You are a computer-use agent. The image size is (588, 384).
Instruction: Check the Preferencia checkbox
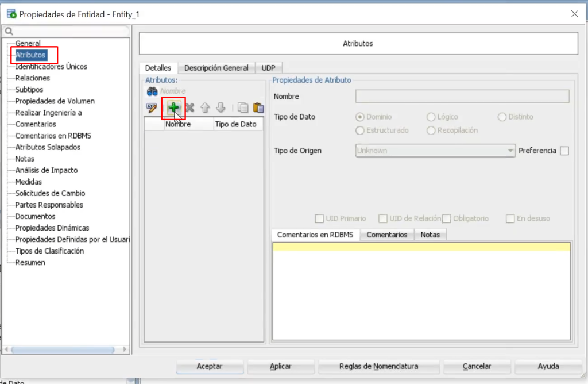click(x=564, y=151)
